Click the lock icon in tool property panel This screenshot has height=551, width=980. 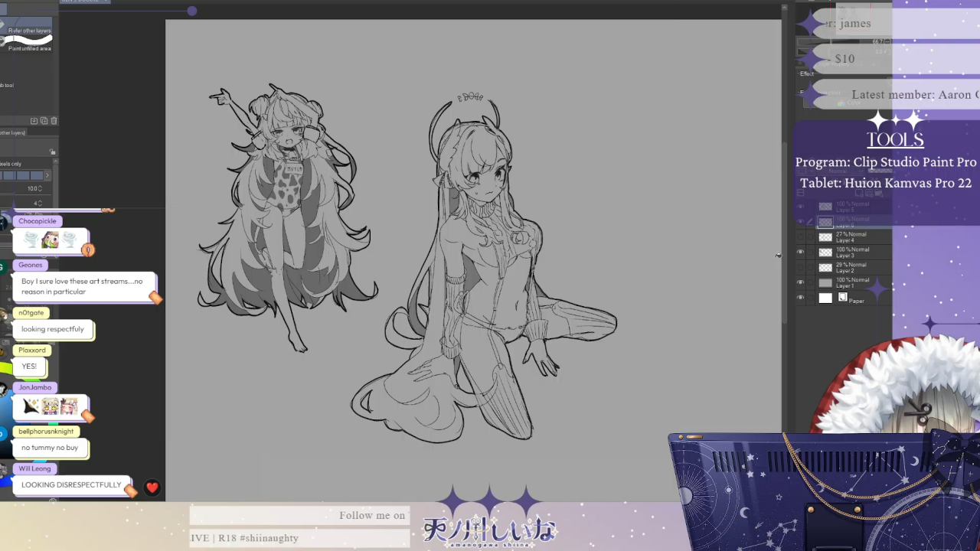pos(52,152)
